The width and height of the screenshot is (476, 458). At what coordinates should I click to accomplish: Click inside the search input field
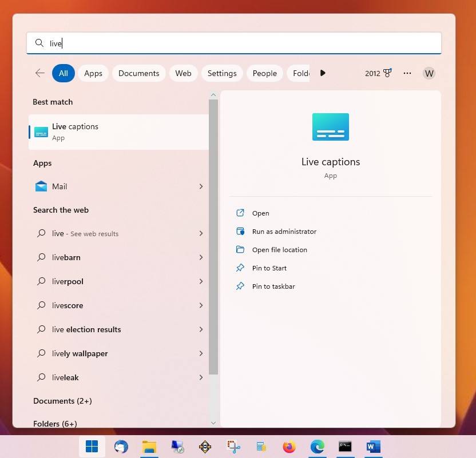[229, 43]
